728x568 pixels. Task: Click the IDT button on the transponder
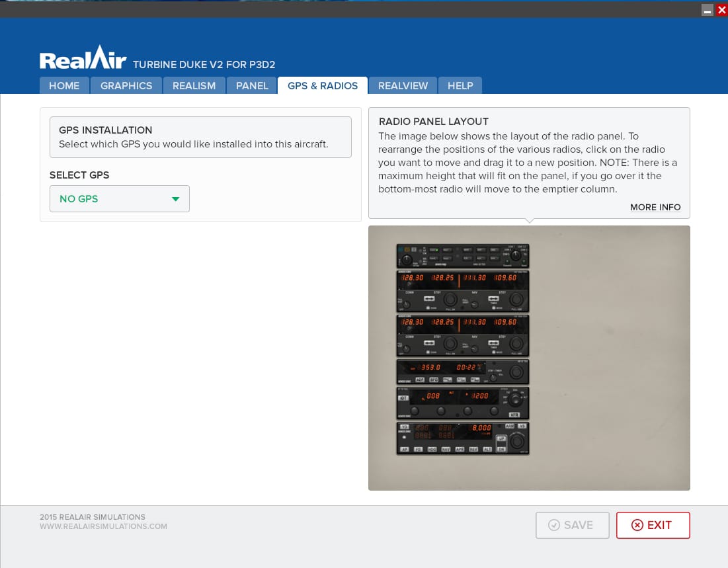click(403, 398)
